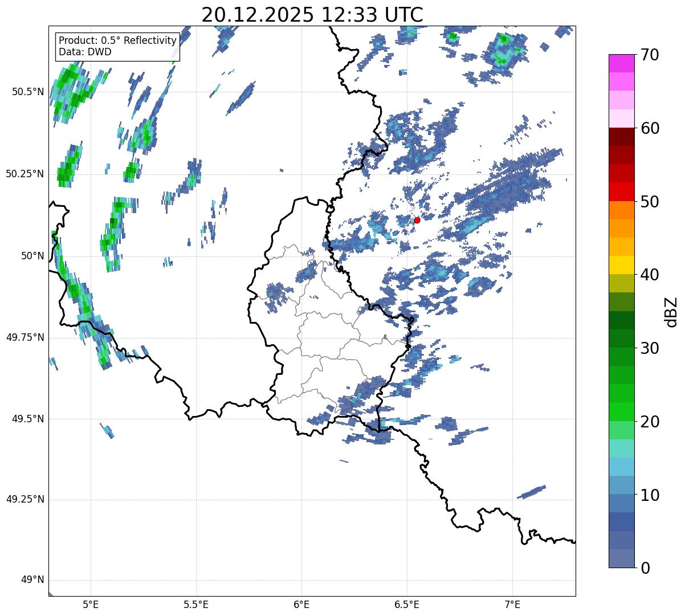This screenshot has width=685, height=616.
Task: Click the 6.5°E longitude label
Action: click(407, 605)
